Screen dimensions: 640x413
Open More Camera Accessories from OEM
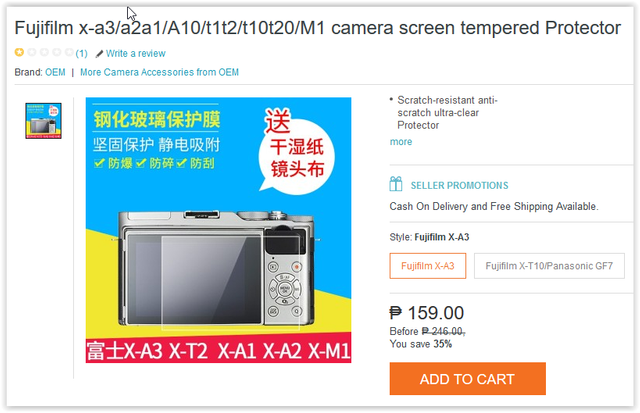159,72
